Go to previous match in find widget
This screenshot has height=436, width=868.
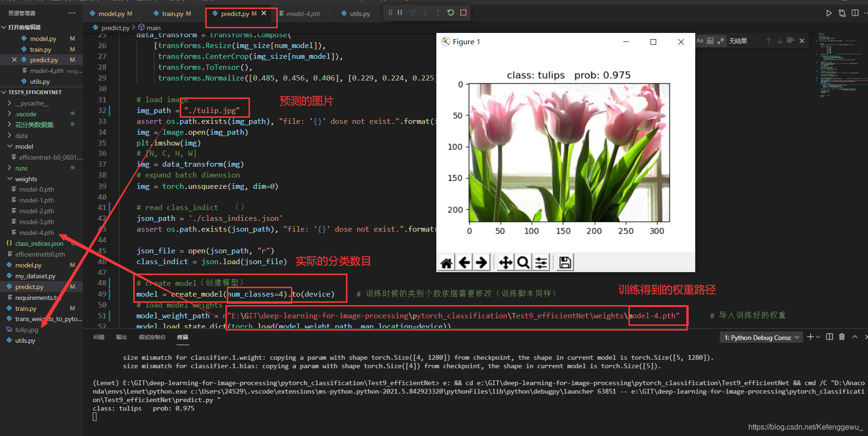point(769,41)
